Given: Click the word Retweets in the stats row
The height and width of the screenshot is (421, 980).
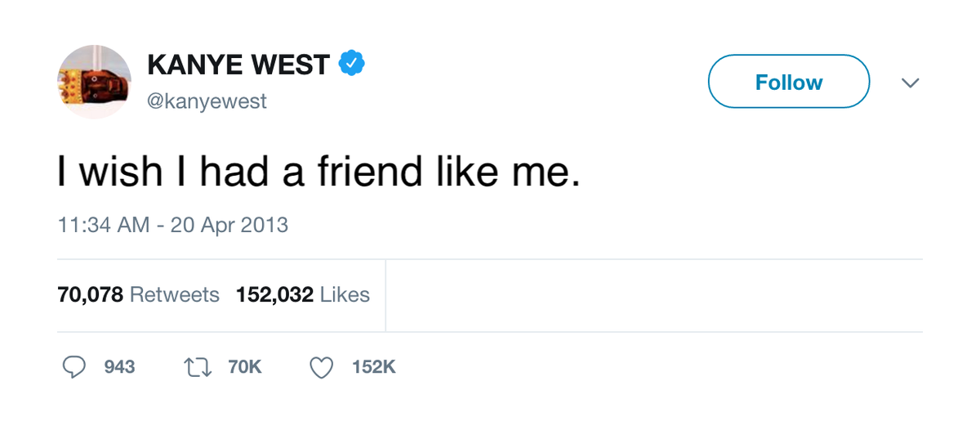Looking at the screenshot, I should [x=175, y=295].
